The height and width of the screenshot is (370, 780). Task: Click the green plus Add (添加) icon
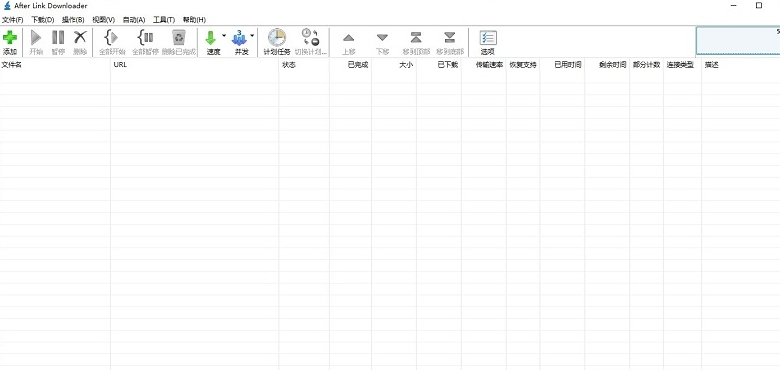[x=10, y=38]
